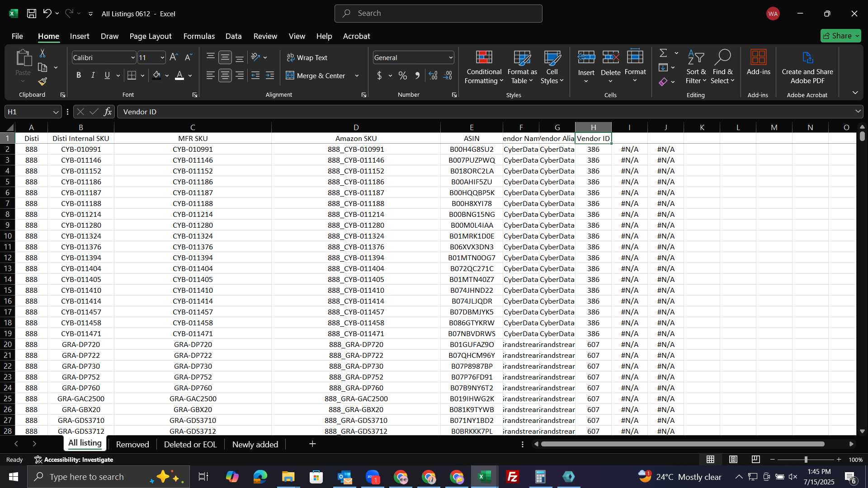Click the AutoSum sigma icon

663,53
